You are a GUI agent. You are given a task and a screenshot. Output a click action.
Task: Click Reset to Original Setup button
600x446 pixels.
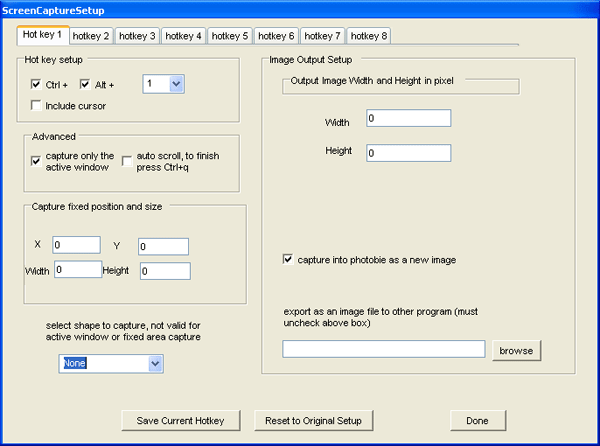(x=314, y=420)
